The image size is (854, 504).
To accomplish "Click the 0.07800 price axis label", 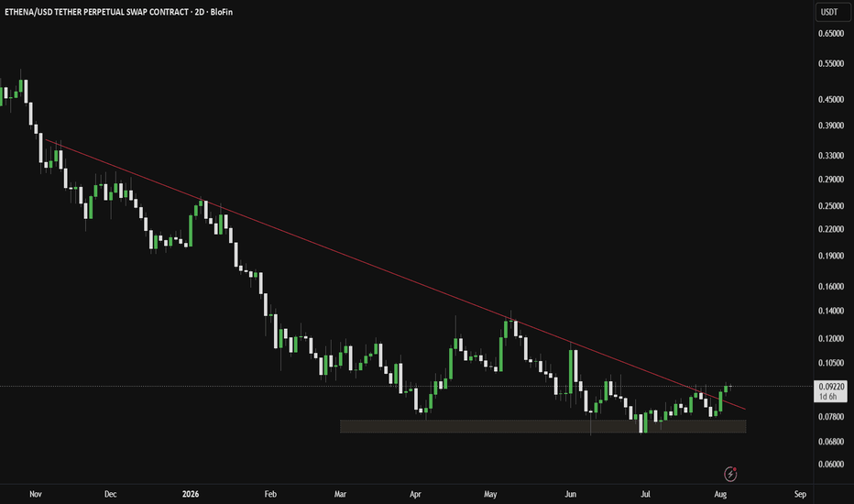I will click(831, 417).
